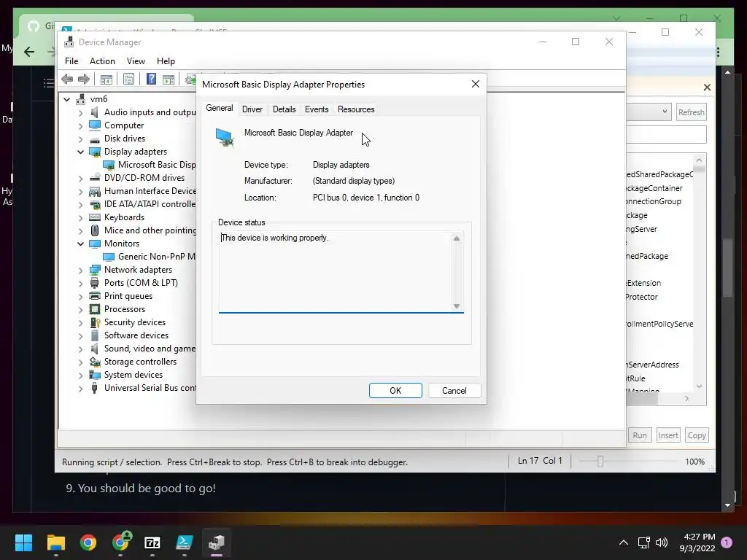The image size is (747, 560).
Task: Open File Explorer from the taskbar
Action: coord(55,542)
